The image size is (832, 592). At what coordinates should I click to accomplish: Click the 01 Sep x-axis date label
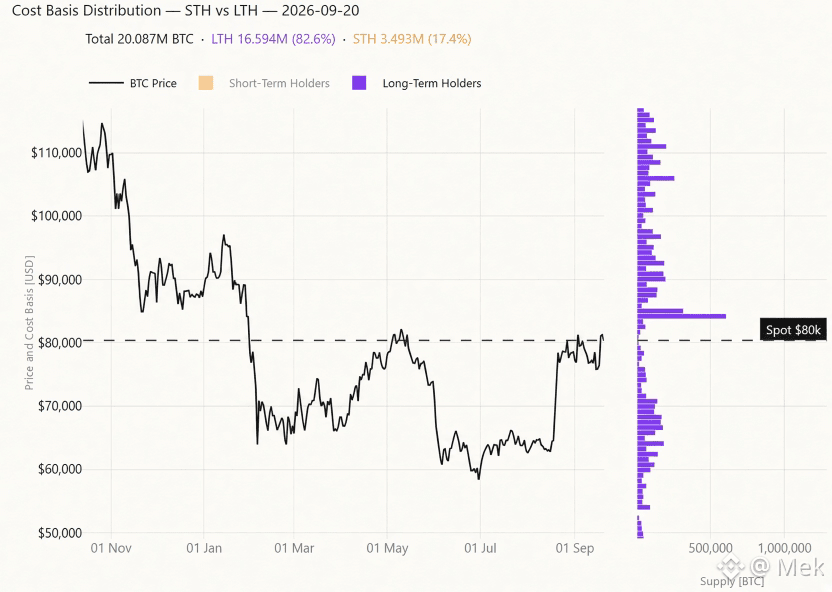pos(575,548)
